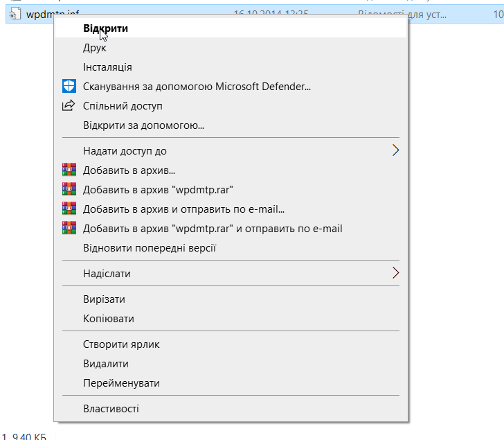Choose Відкрити from the context menu
This screenshot has height=440, width=504.
[x=231, y=28]
